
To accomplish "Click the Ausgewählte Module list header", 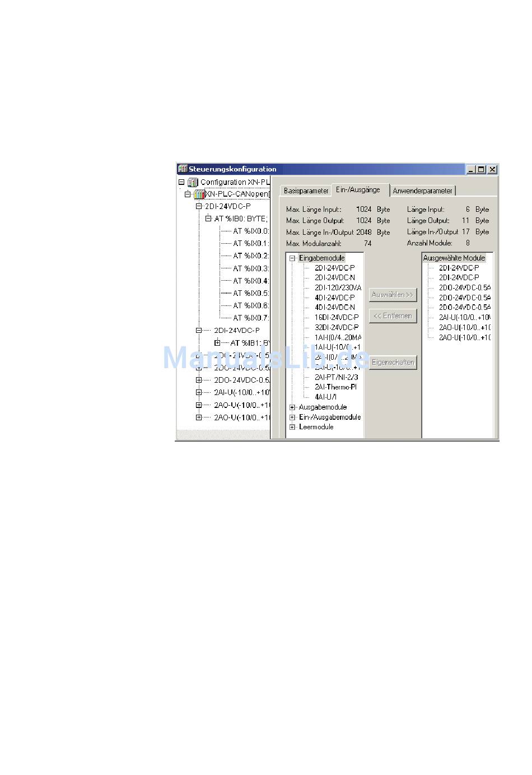I will (454, 258).
